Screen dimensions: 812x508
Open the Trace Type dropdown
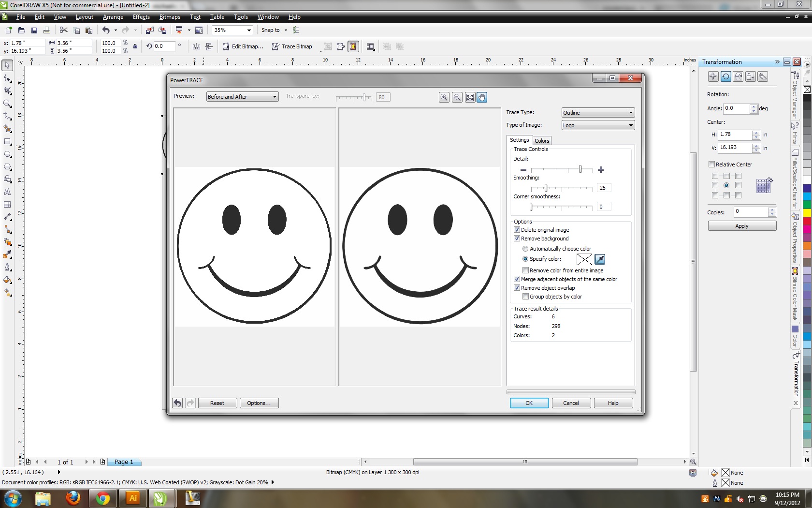point(598,113)
